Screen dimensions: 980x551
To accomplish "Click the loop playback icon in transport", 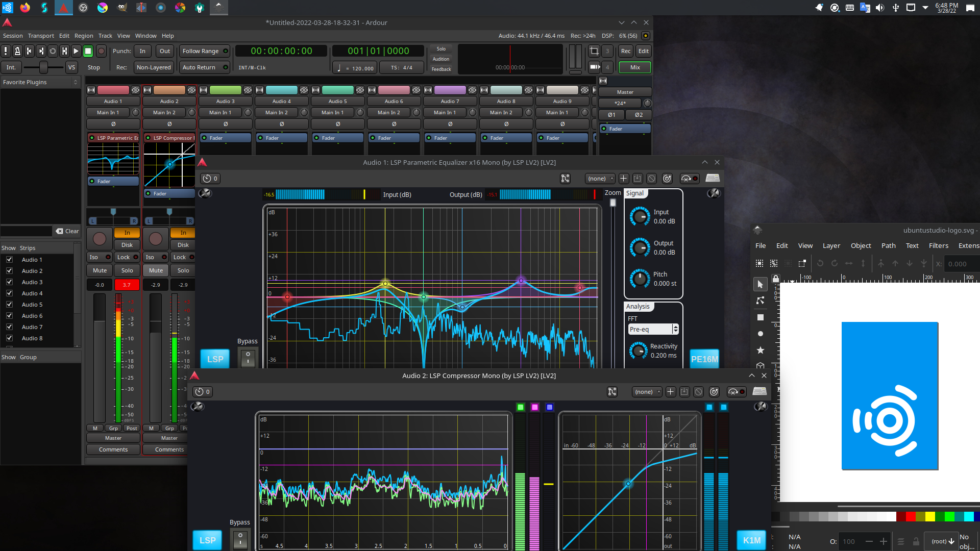I will pyautogui.click(x=53, y=51).
